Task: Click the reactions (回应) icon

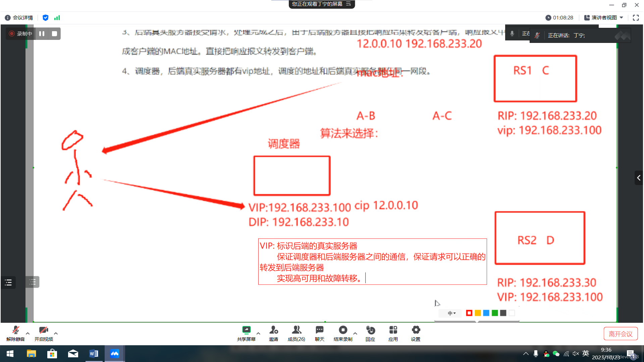Action: click(x=370, y=330)
